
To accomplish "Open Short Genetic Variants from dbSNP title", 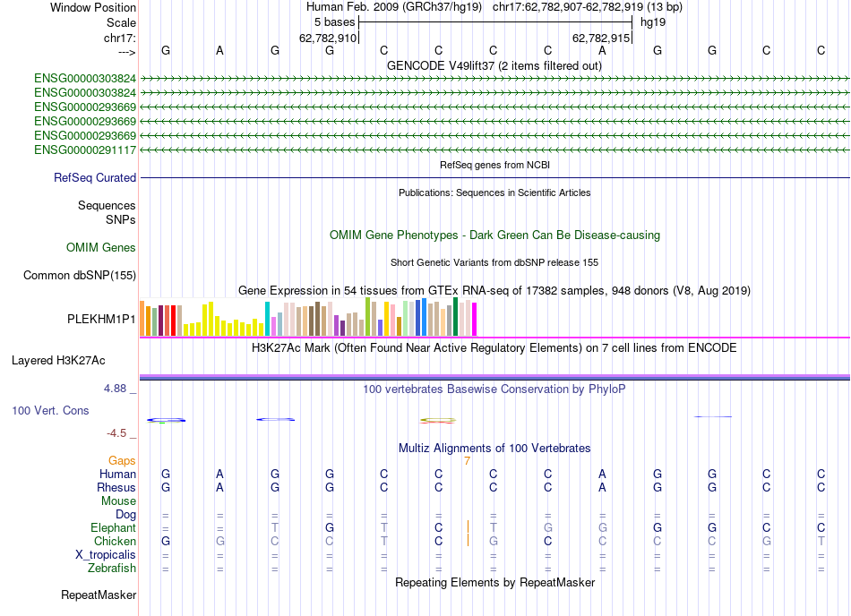I will click(x=494, y=262).
